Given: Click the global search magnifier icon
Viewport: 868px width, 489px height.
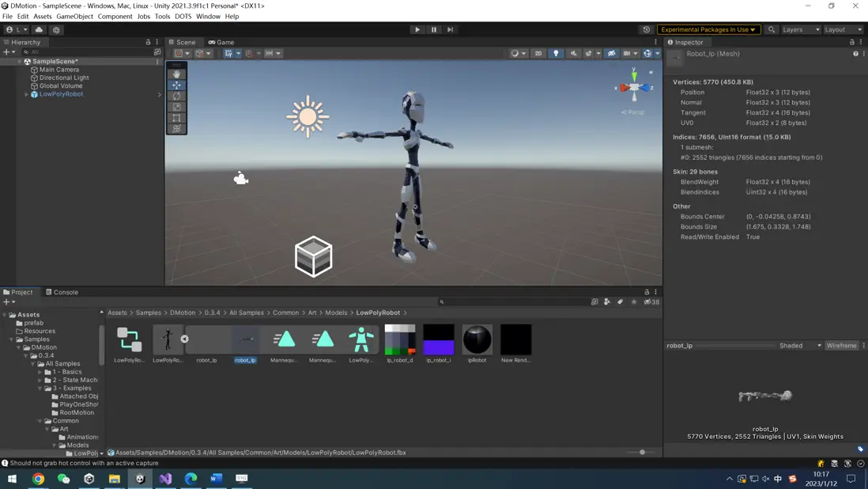Looking at the screenshot, I should click(772, 29).
